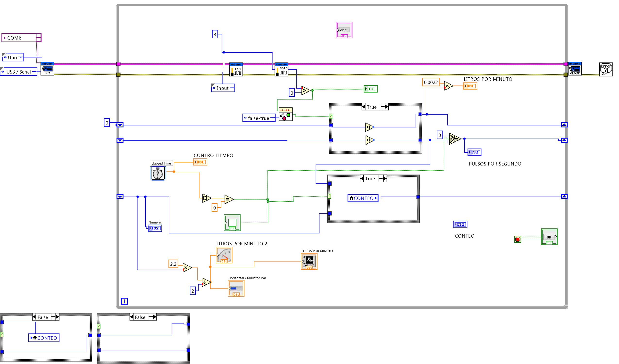
Task: Open lower True case selector dropdown arrow
Action: click(x=381, y=179)
